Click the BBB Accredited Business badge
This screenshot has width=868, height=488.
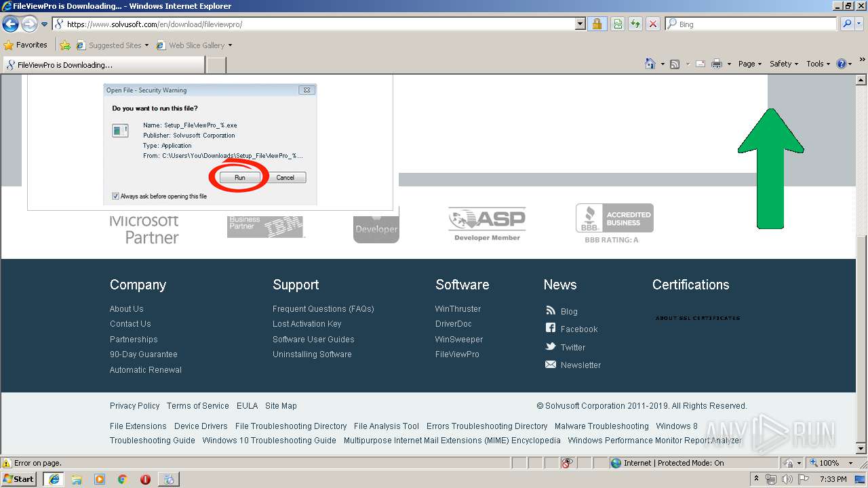(614, 223)
